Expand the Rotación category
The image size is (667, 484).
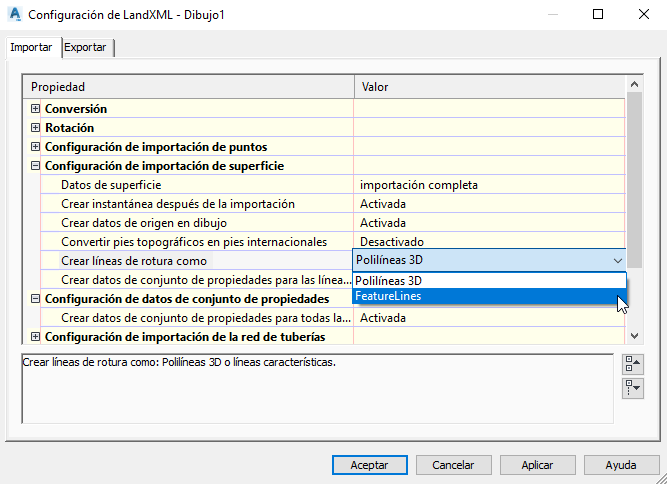(35, 127)
